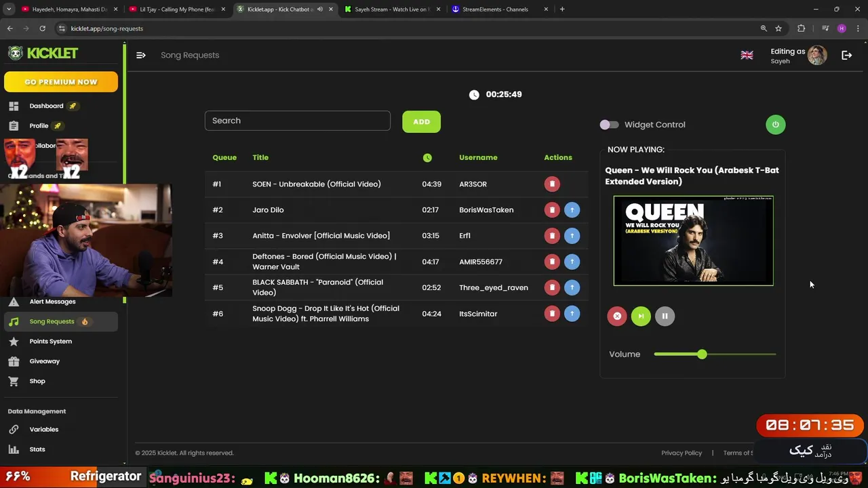The image size is (868, 488).
Task: Open Alert Messages in sidebar
Action: coord(53,302)
